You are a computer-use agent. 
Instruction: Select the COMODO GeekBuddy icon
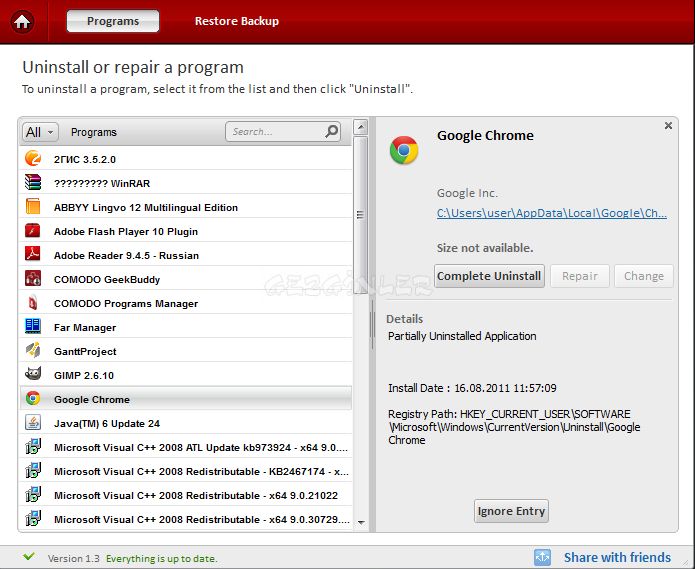pos(33,278)
